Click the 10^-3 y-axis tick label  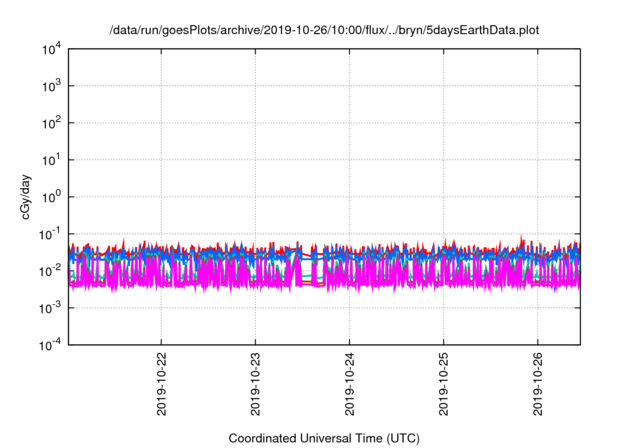coord(50,308)
